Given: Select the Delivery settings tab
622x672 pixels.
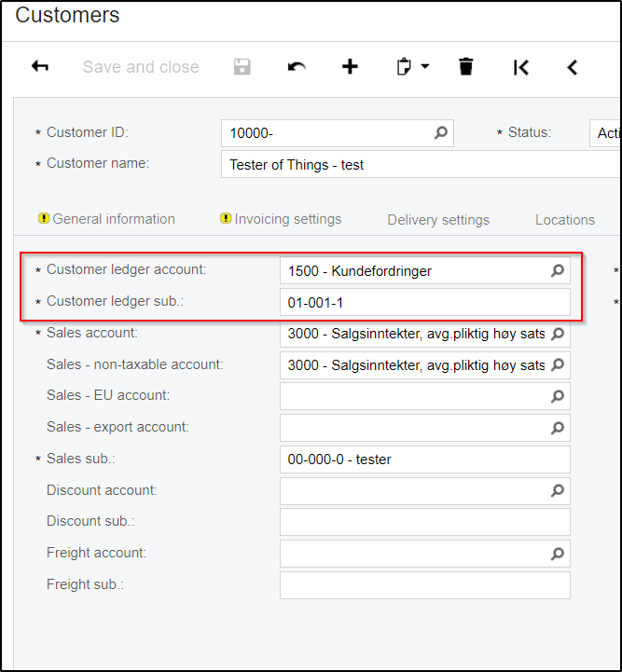Looking at the screenshot, I should click(x=438, y=220).
